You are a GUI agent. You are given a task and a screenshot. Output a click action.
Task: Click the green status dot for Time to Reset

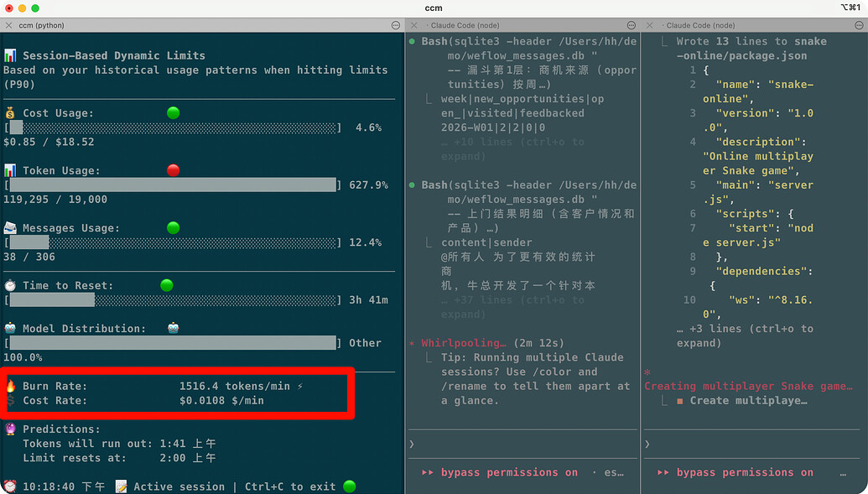pos(167,285)
